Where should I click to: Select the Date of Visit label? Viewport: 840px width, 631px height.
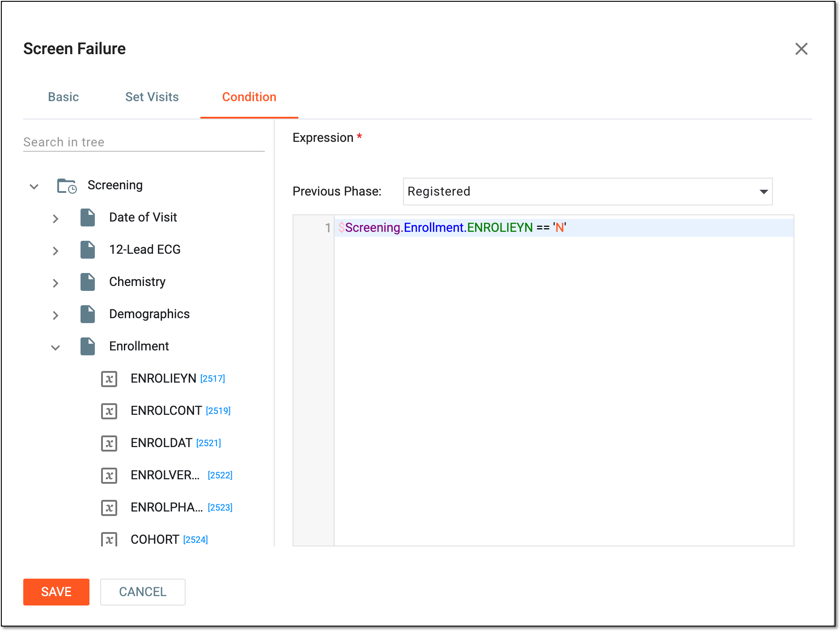click(x=143, y=217)
